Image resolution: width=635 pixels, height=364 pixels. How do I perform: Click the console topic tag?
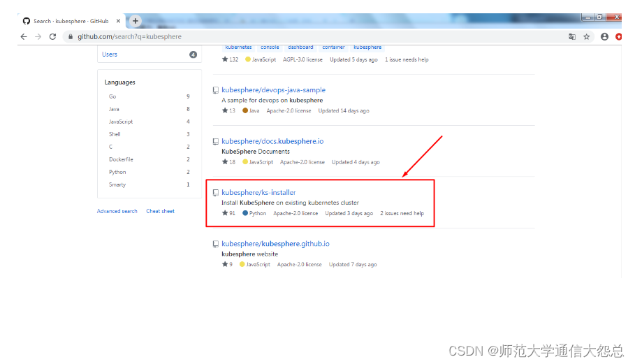pos(270,48)
